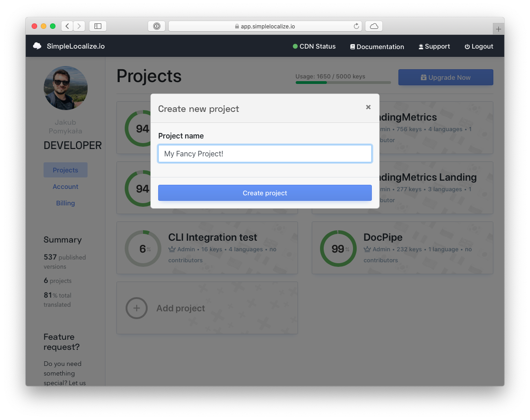Click the Projects page heading

[149, 76]
